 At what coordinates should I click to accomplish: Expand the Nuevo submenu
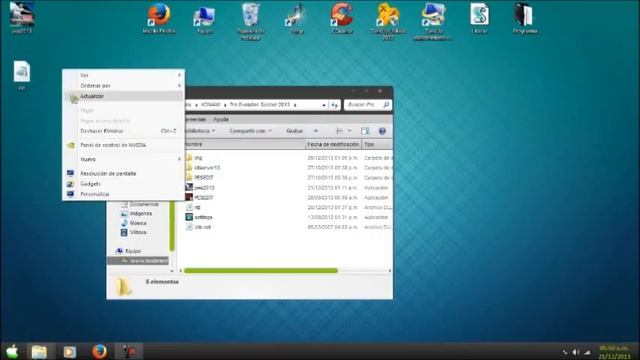[x=123, y=159]
